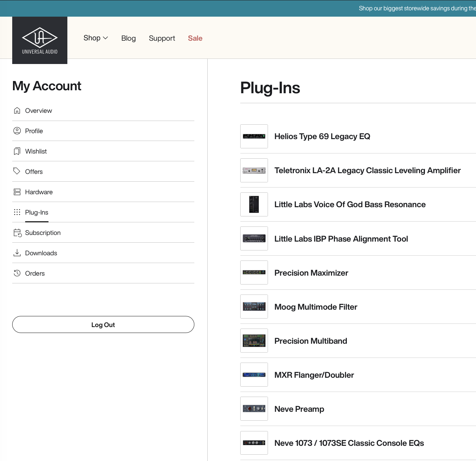
Task: Open Precision Multiband plug-in thumbnail
Action: 254,341
